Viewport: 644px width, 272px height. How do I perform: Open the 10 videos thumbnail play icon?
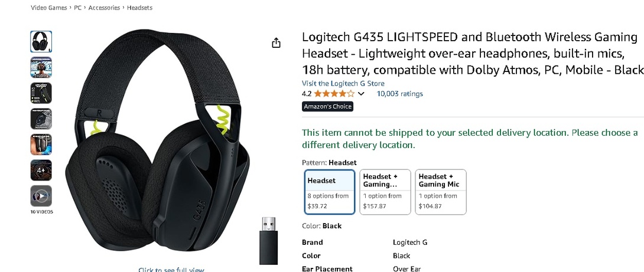tap(41, 196)
